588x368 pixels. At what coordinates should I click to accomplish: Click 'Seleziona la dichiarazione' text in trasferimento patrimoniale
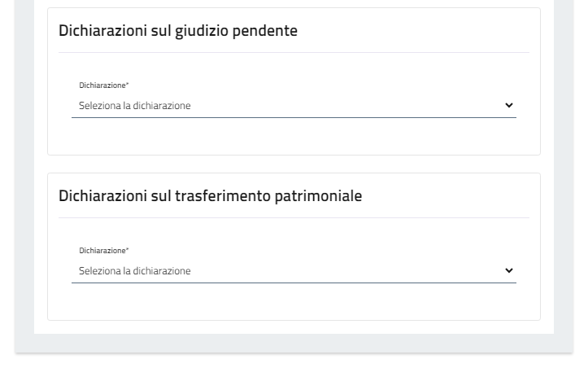(x=135, y=271)
